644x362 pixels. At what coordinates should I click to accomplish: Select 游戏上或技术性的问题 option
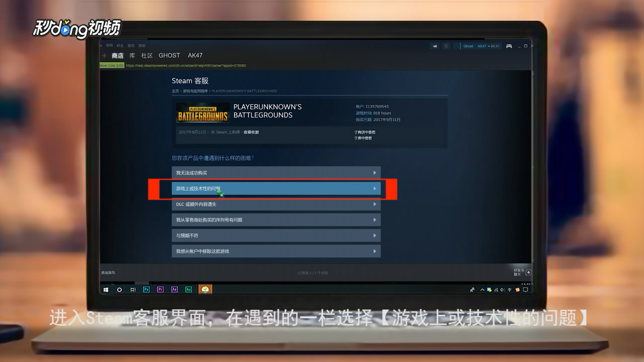(276, 189)
